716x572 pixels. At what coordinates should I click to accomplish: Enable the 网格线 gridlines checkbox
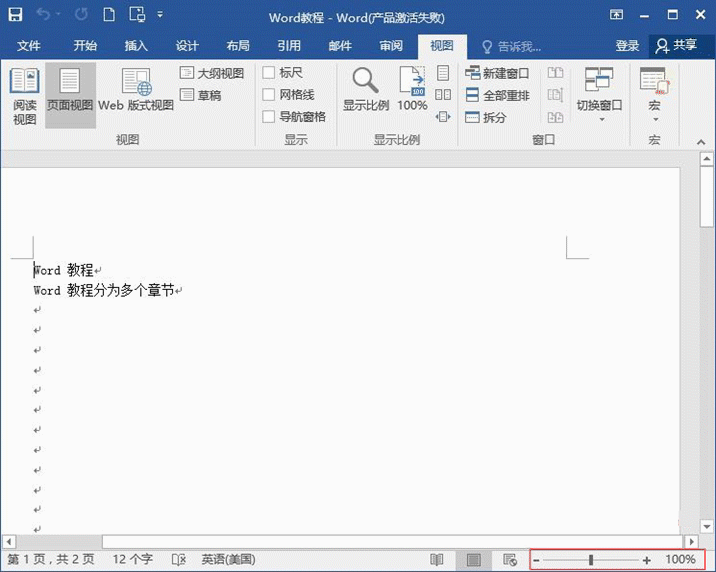pyautogui.click(x=268, y=94)
